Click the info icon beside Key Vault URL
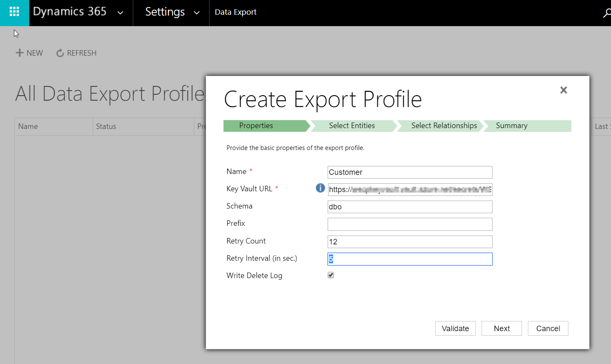The height and width of the screenshot is (364, 611). pos(320,188)
